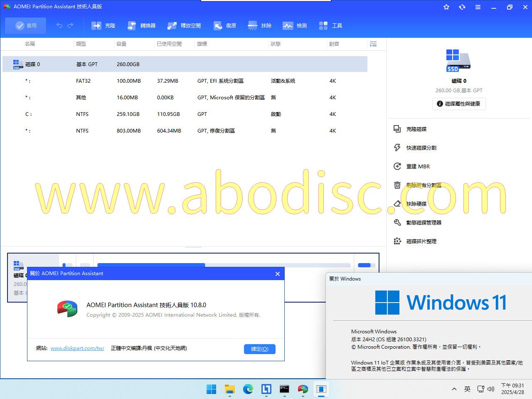Image resolution: width=532 pixels, height=399 pixels.
Task: Click Rebuild MBR (重建 MBR) option
Action: pos(412,166)
